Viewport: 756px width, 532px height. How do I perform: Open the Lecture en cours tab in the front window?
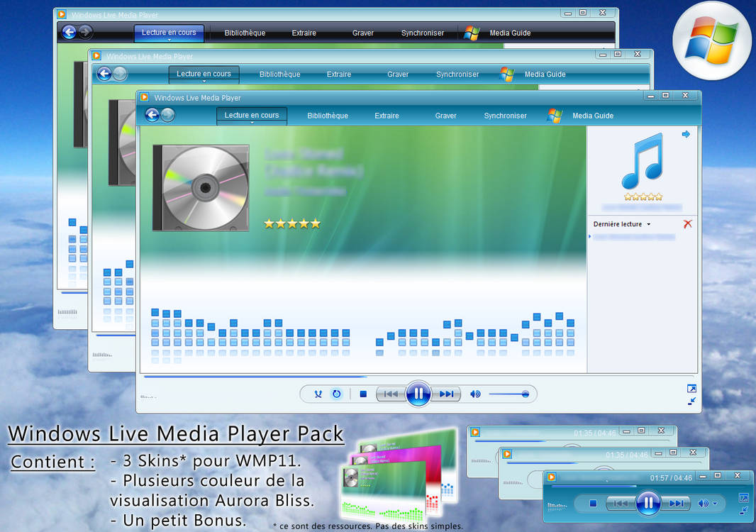pyautogui.click(x=252, y=116)
